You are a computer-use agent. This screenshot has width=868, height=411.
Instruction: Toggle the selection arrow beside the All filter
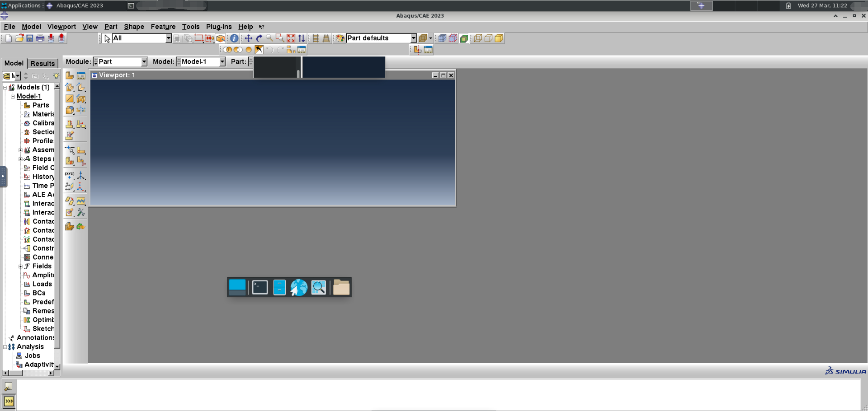107,38
